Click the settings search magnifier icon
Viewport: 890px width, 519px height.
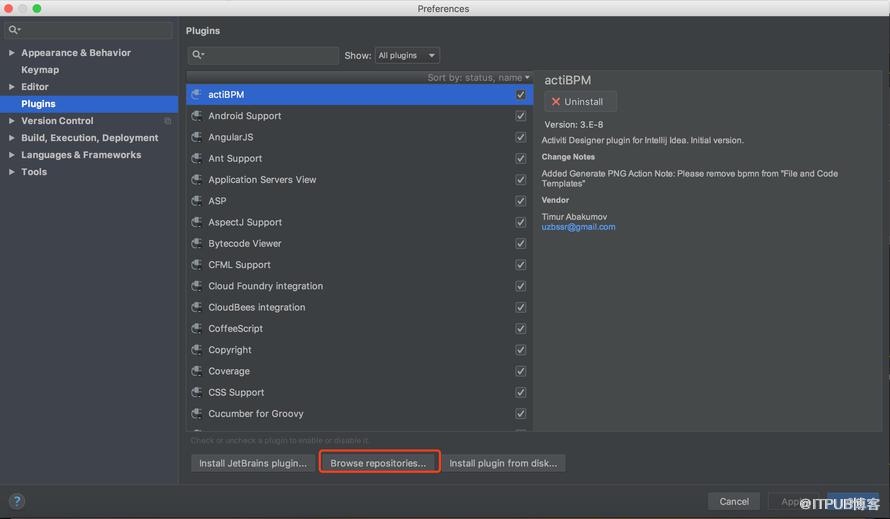(x=14, y=30)
